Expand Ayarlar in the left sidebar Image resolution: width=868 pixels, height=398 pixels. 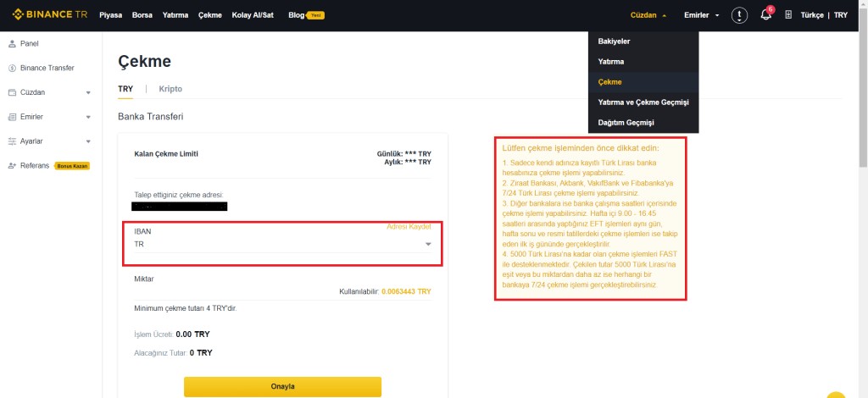coord(88,141)
